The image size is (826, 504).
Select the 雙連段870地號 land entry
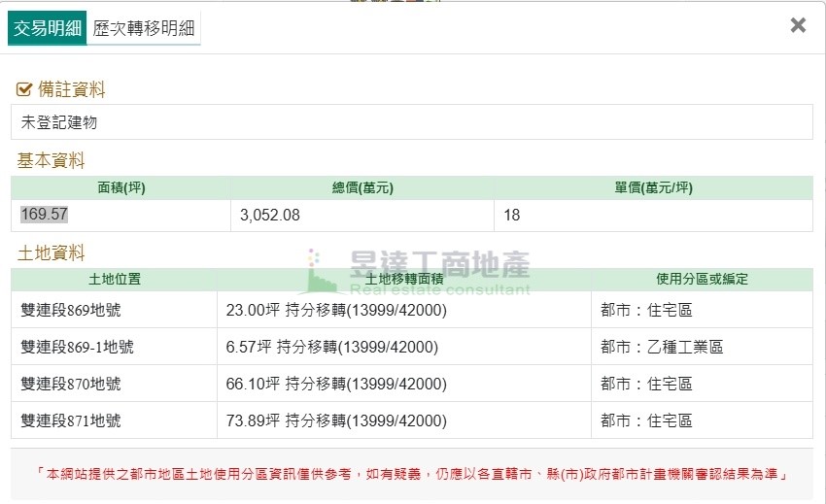tap(71, 384)
